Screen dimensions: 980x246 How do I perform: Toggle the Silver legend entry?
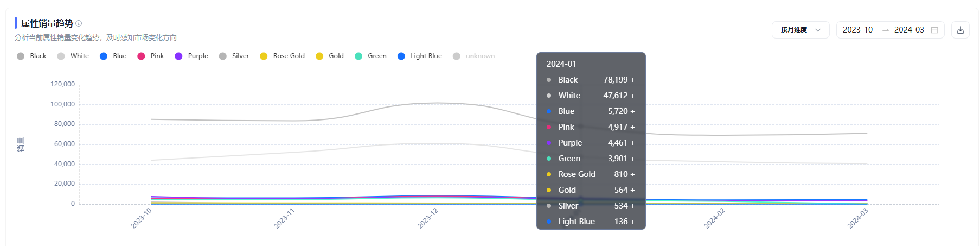click(x=234, y=56)
